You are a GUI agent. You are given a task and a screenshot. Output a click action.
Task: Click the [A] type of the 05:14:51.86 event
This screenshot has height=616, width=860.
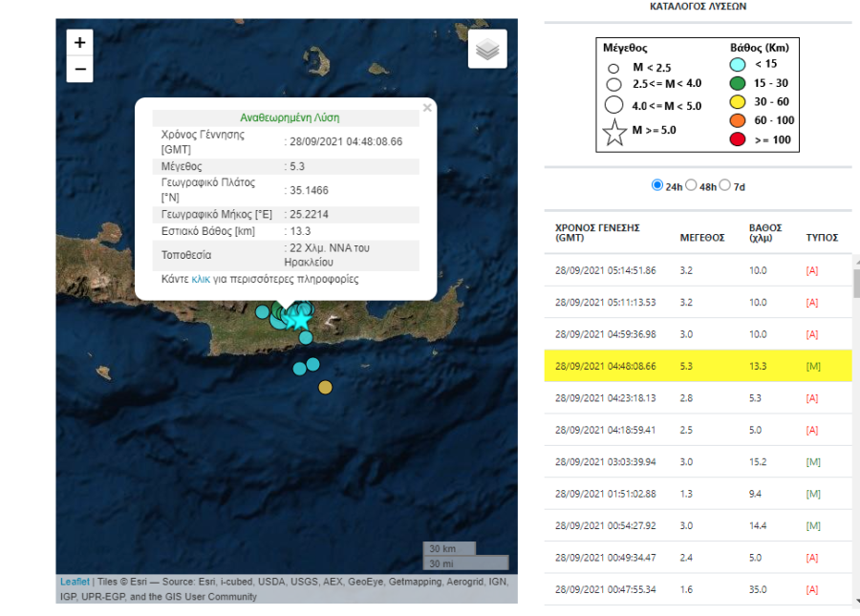(x=811, y=270)
